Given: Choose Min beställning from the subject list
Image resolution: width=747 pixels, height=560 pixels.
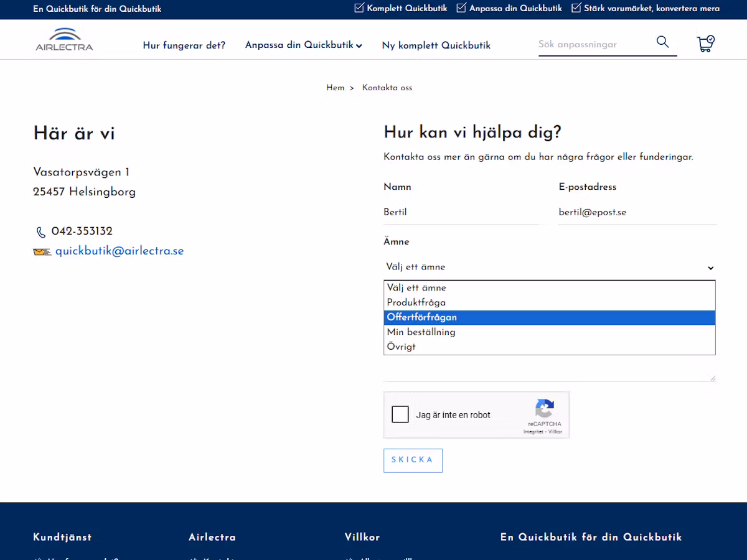Looking at the screenshot, I should pyautogui.click(x=550, y=332).
